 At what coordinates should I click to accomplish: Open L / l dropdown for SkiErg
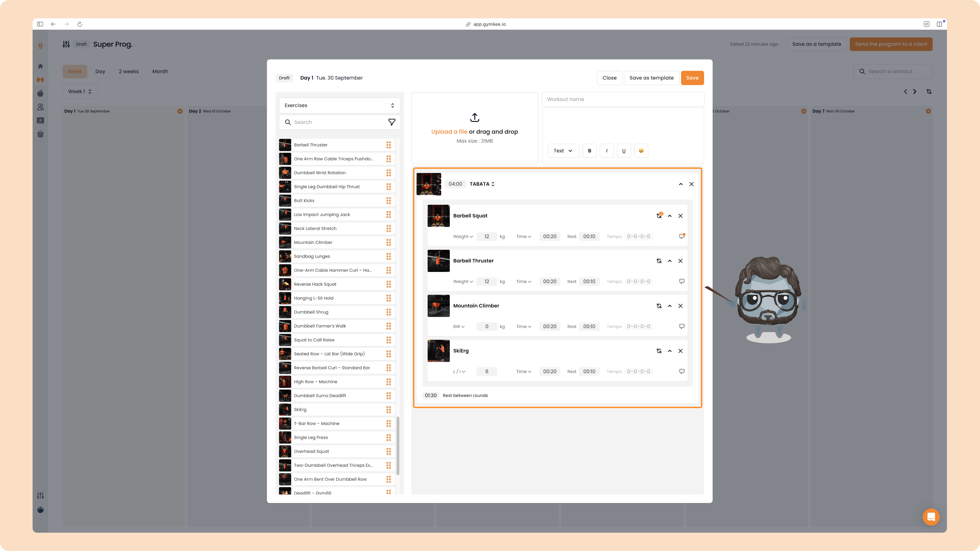point(459,372)
